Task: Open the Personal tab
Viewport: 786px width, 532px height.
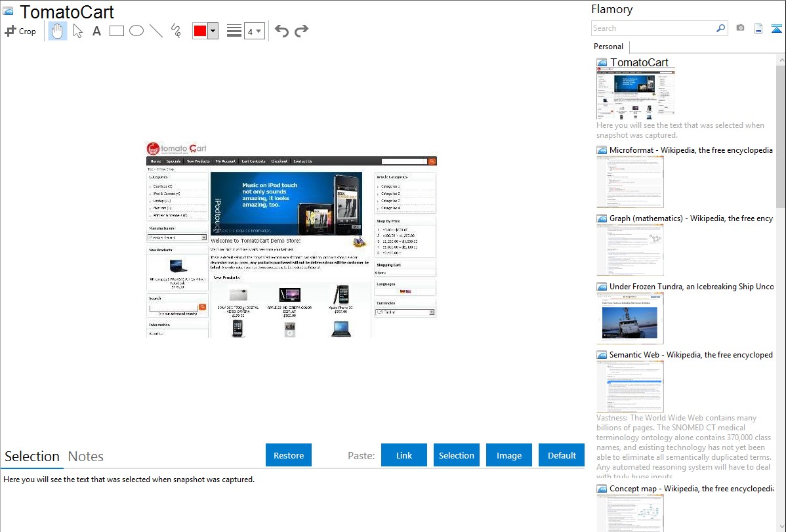Action: (x=608, y=47)
